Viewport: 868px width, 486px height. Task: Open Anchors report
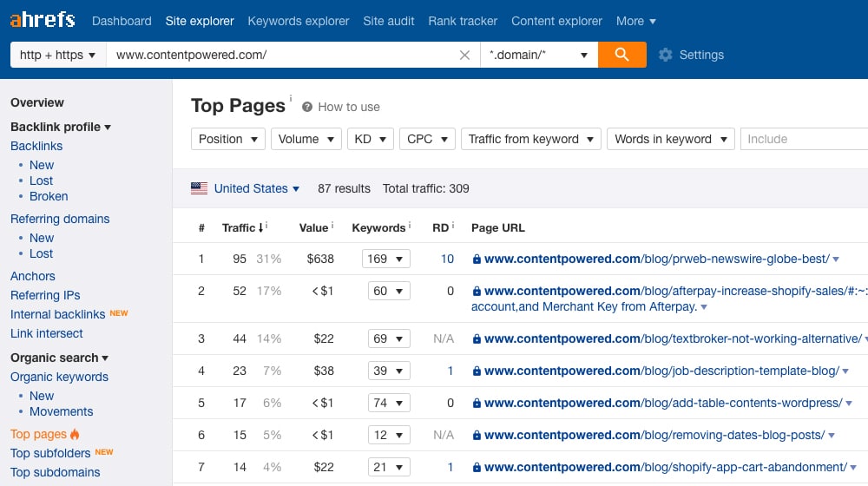pos(33,276)
